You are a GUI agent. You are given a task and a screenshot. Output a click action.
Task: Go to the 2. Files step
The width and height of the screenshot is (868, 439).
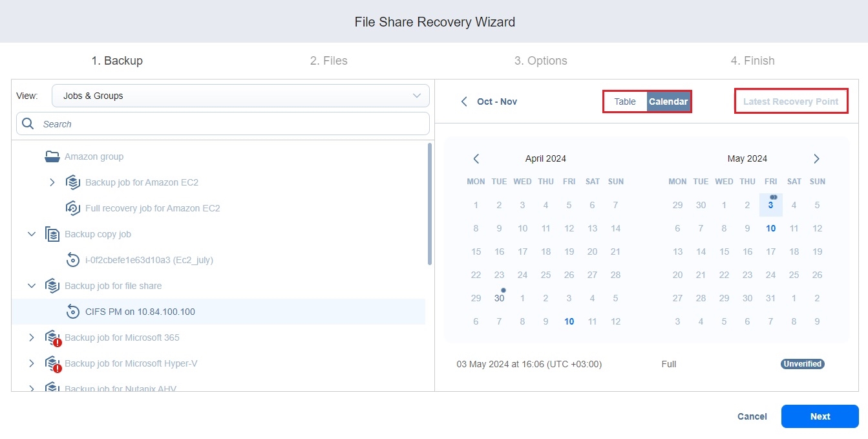pyautogui.click(x=328, y=61)
